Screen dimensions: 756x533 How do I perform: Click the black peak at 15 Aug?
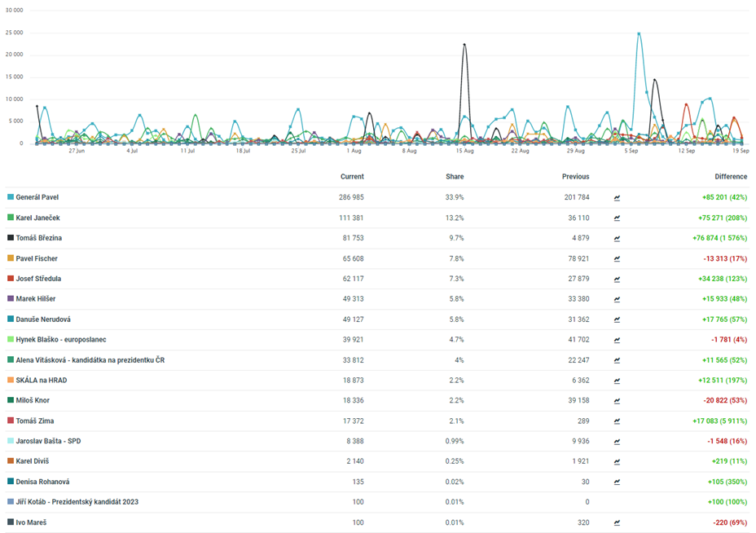(x=464, y=45)
